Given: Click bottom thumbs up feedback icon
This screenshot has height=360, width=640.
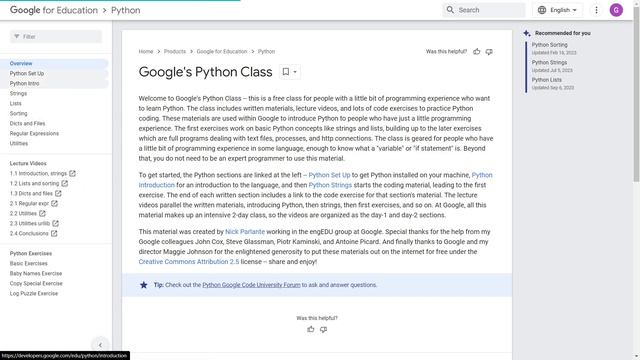Looking at the screenshot, I should pyautogui.click(x=311, y=329).
